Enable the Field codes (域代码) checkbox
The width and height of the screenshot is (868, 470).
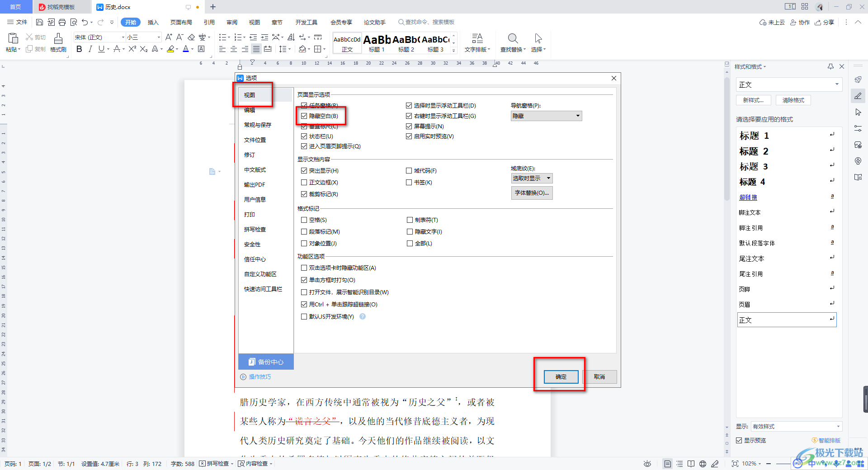click(x=409, y=171)
